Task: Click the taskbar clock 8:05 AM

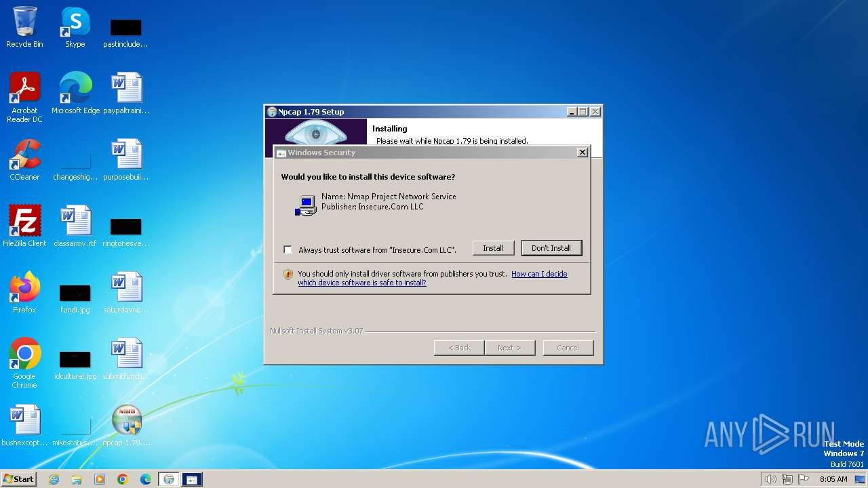Action: [833, 479]
